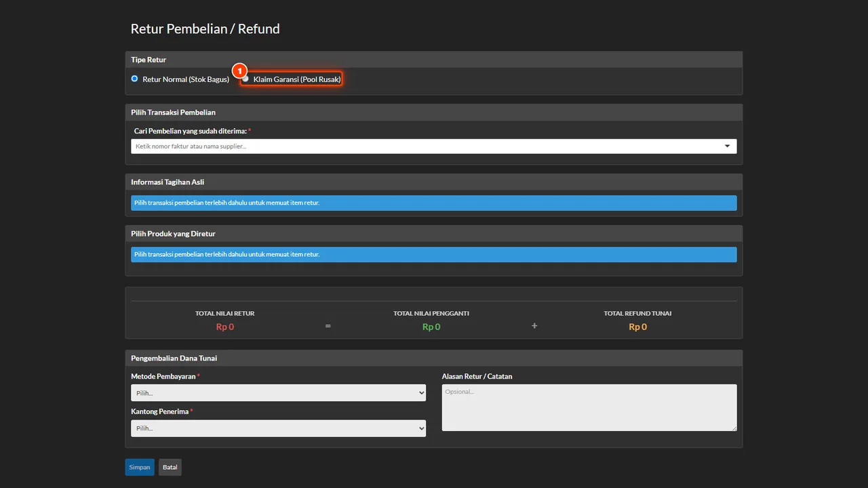
Task: Click the blue notice under Pilih Produk yang Diretur
Action: (434, 254)
